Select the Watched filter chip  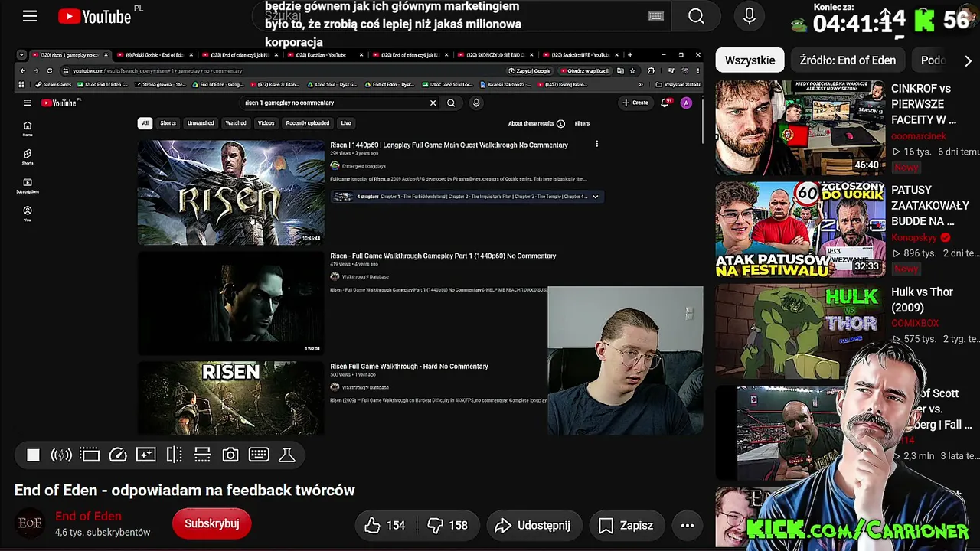point(236,123)
